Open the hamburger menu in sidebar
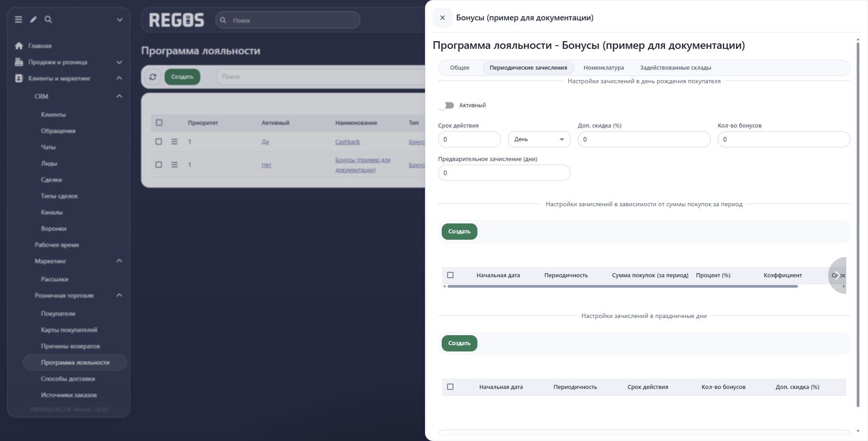868x441 pixels. pos(19,19)
